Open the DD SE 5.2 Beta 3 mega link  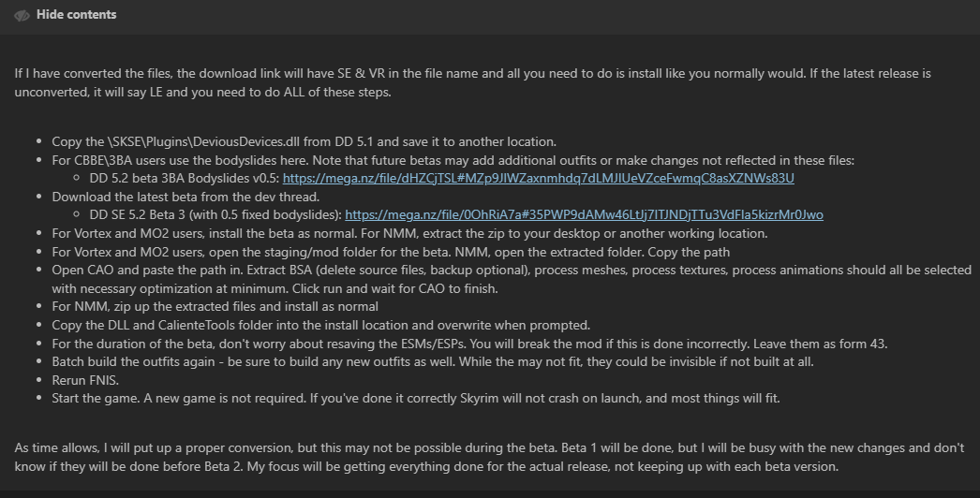[x=584, y=215]
